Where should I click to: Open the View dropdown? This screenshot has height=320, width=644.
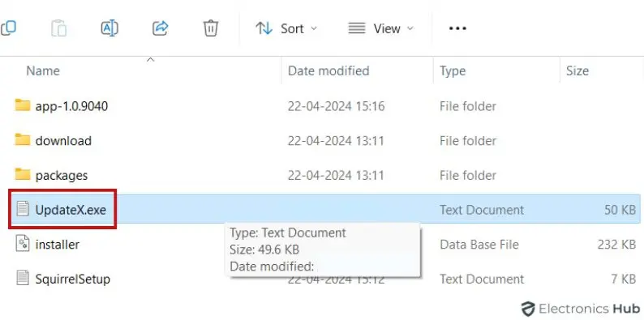point(380,28)
